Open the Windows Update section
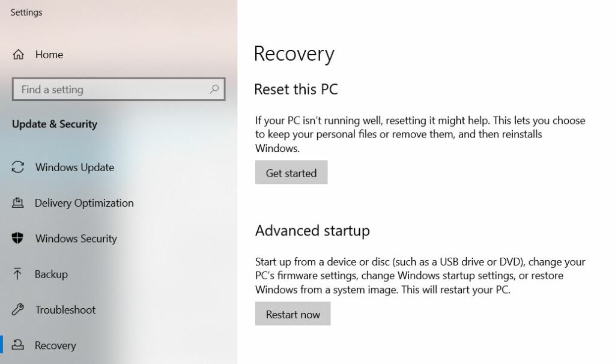Screen dimensions: 615x364 coord(74,168)
